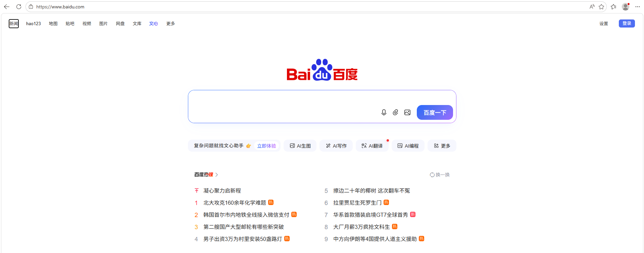The image size is (644, 253).
Task: Open 新闻 in top navigation
Action: [x=14, y=23]
